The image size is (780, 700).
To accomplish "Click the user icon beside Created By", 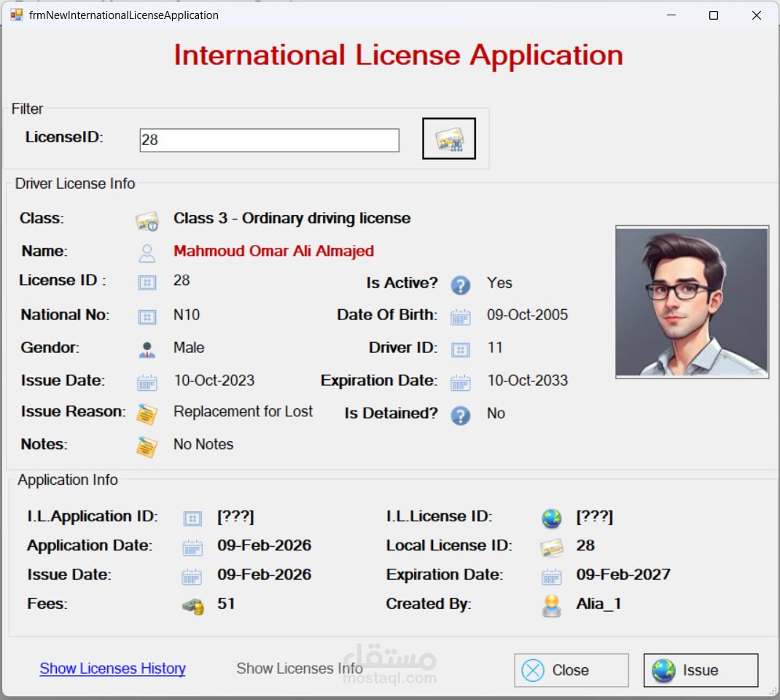I will [x=552, y=606].
